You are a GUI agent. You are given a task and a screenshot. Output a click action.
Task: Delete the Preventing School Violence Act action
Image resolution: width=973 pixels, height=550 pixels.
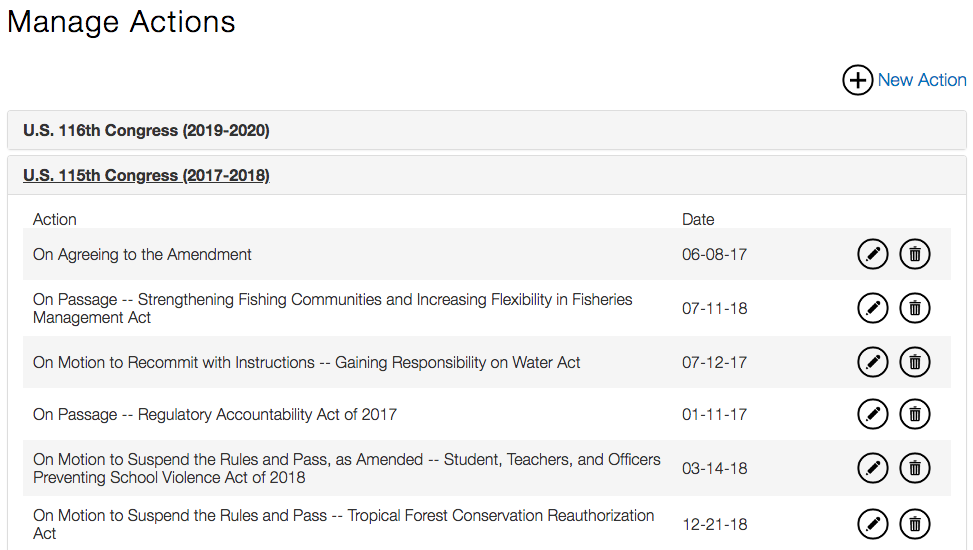(915, 468)
